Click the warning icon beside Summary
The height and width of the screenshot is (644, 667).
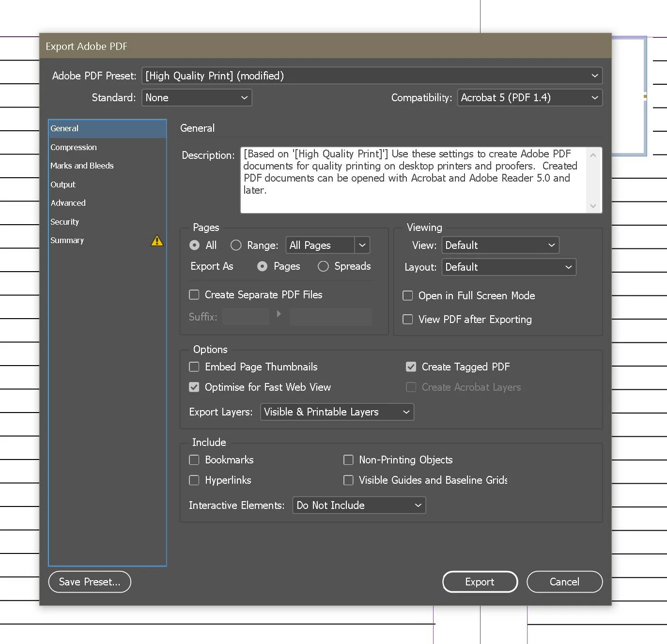coord(157,241)
